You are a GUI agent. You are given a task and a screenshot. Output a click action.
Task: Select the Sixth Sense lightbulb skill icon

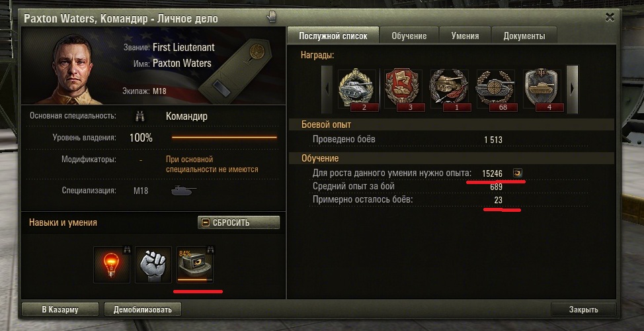point(112,265)
